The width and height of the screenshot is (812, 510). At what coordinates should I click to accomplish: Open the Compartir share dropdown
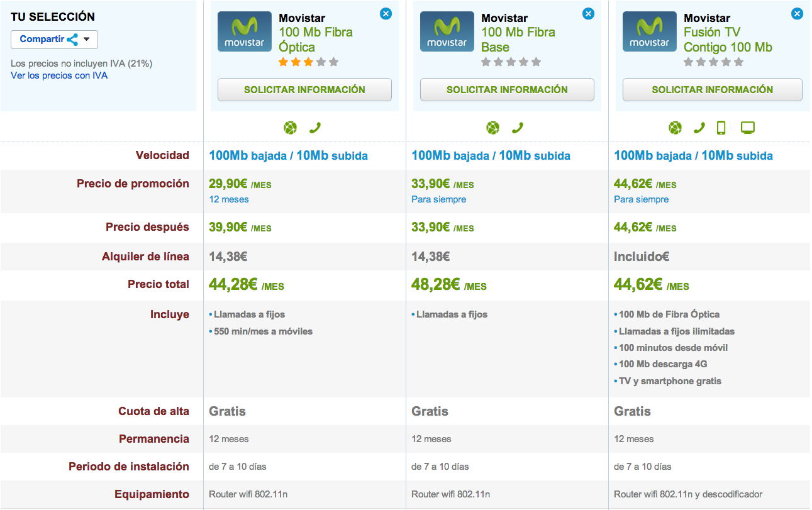(x=54, y=40)
